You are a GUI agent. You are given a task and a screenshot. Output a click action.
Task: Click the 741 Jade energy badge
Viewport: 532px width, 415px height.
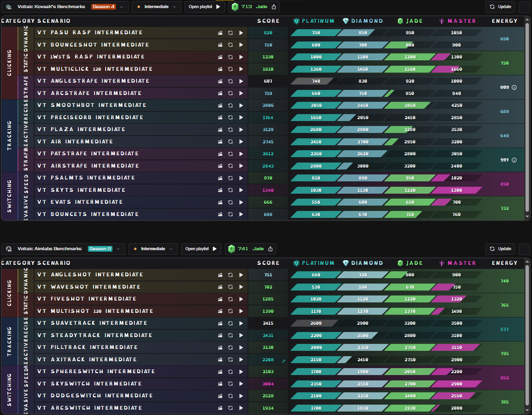(x=251, y=249)
